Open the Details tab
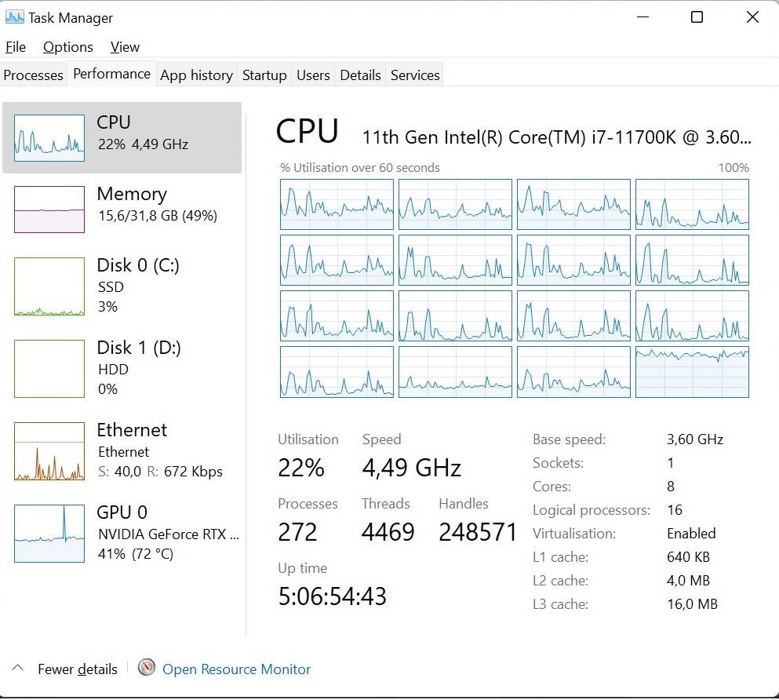779x700 pixels. [360, 75]
